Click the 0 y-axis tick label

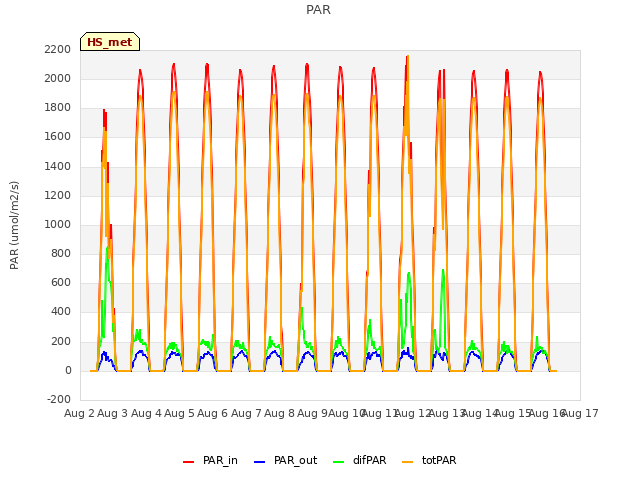tap(68, 370)
